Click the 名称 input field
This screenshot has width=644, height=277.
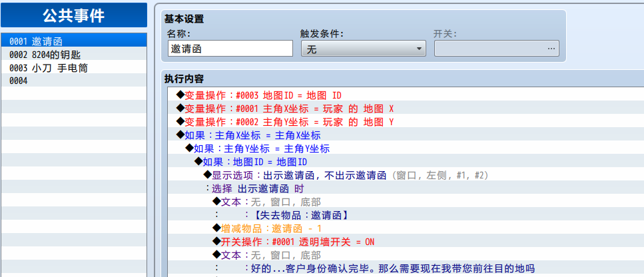tap(230, 49)
